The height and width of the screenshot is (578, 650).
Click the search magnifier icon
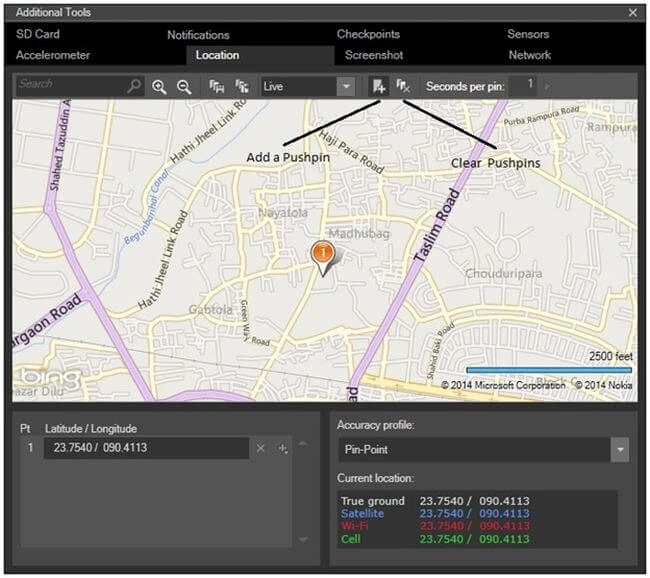134,86
